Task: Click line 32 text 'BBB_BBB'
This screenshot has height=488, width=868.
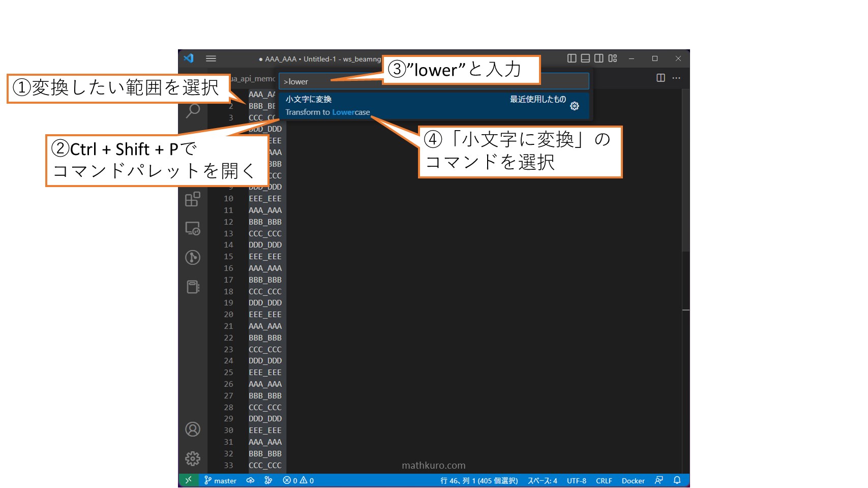Action: point(265,454)
